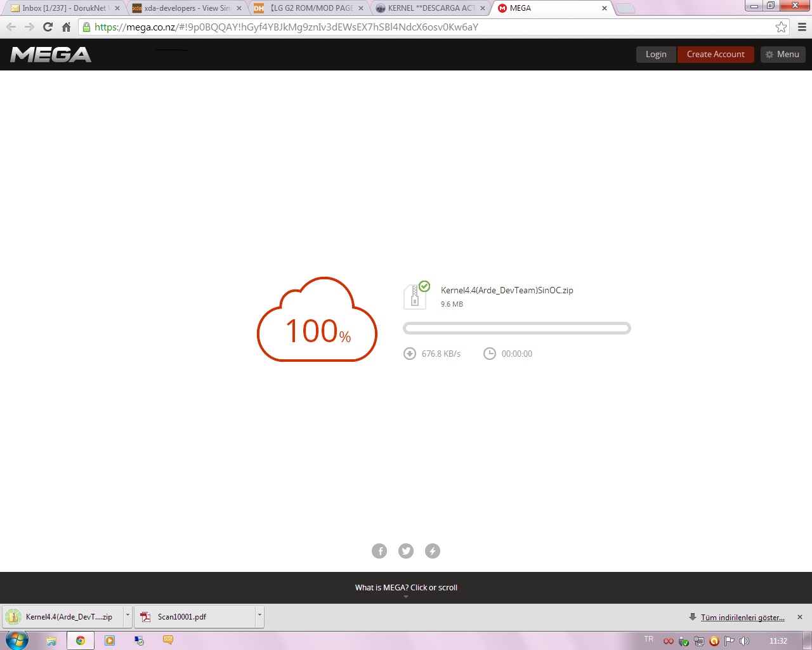
Task: Click the MEGA logo in header
Action: click(51, 55)
